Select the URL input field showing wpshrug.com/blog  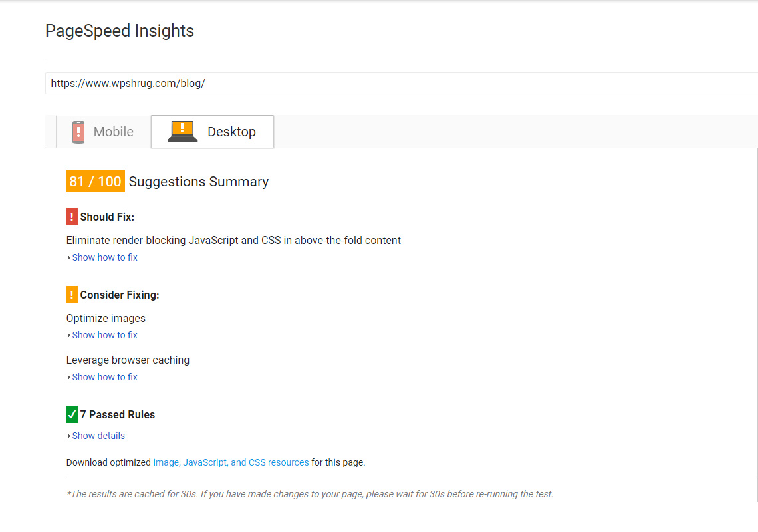pyautogui.click(x=266, y=82)
